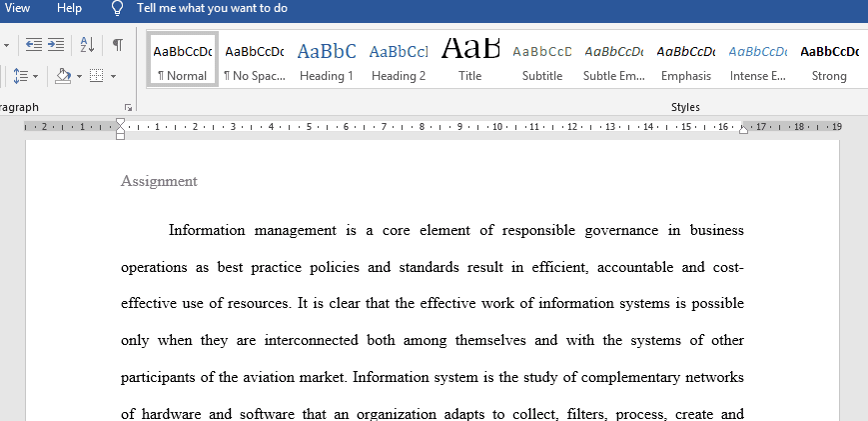Expand the borders dropdown arrow
The width and height of the screenshot is (868, 421).
[x=114, y=76]
